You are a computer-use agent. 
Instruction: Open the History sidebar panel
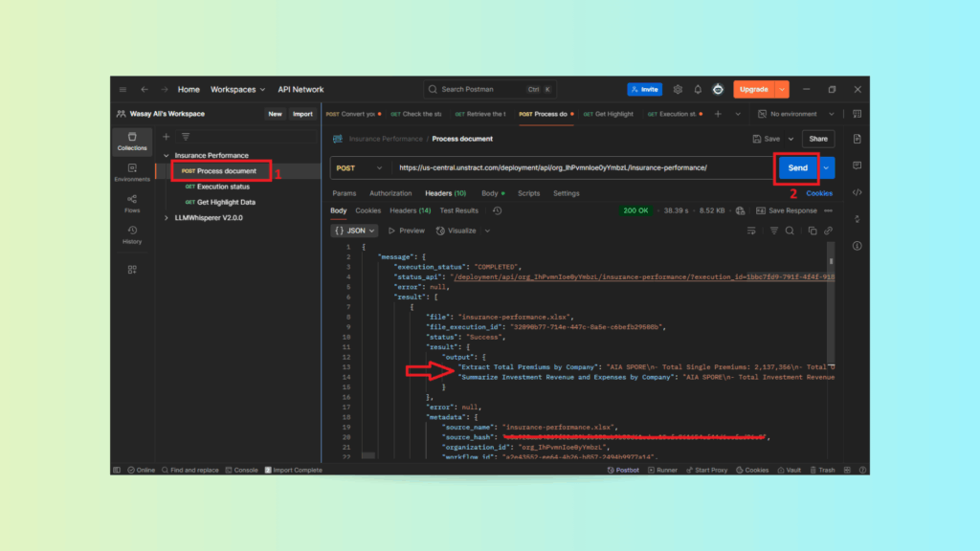point(132,235)
